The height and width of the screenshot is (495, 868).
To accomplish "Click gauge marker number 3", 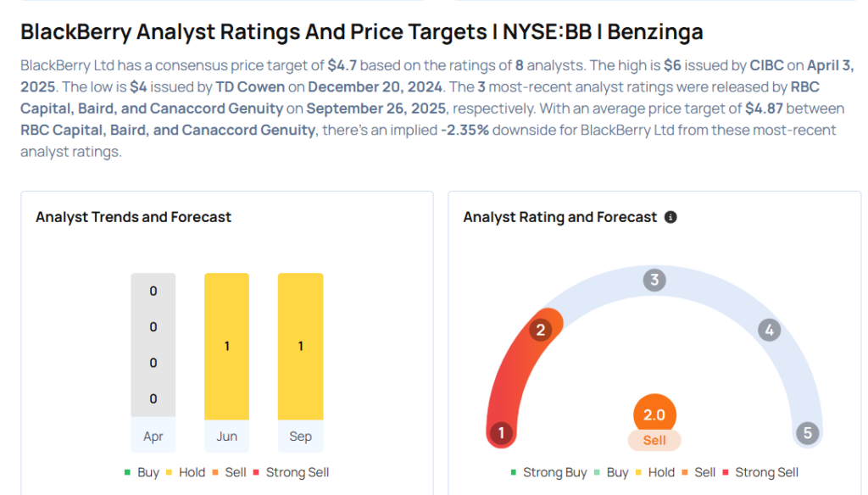I will [654, 281].
